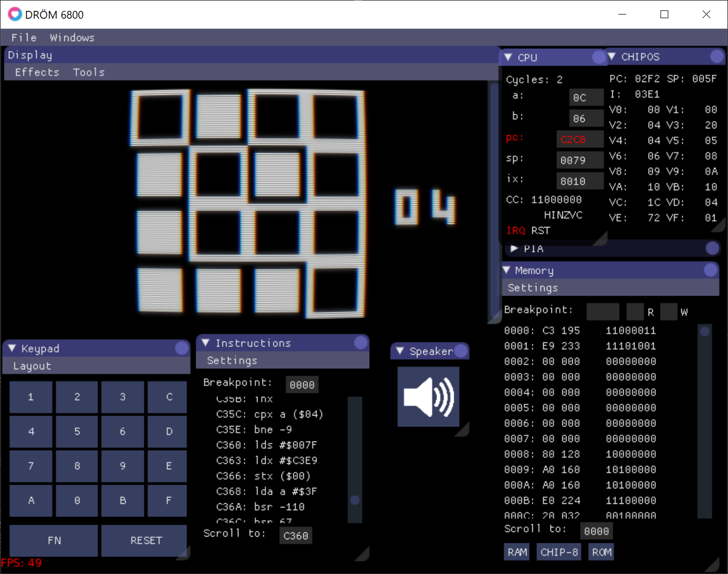Screen dimensions: 728x574
Task: Expand the collapsed PIA panel
Action: (514, 248)
